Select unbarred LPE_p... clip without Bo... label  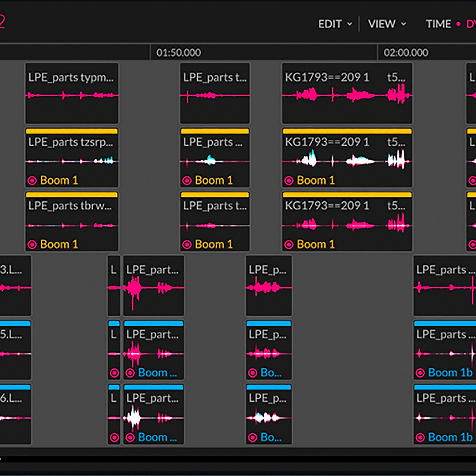[x=268, y=286]
